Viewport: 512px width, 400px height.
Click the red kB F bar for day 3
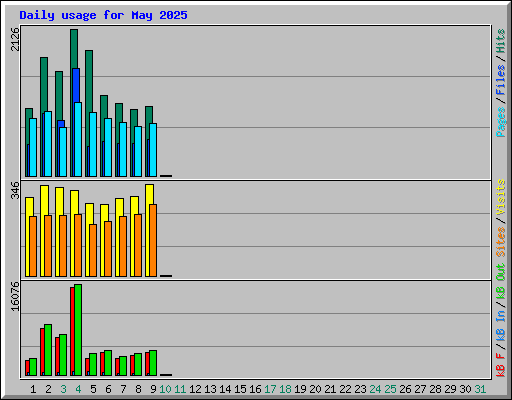pos(57,356)
